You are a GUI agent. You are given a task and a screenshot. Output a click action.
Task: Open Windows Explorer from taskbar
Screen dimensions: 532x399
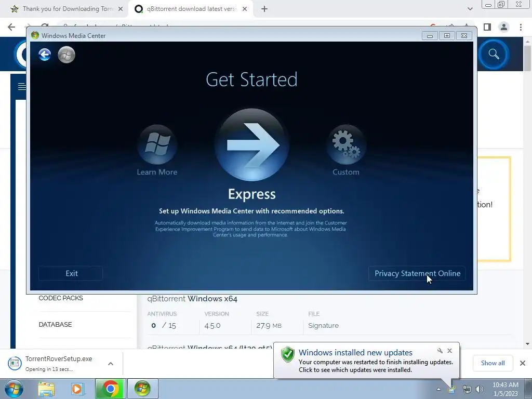point(46,389)
